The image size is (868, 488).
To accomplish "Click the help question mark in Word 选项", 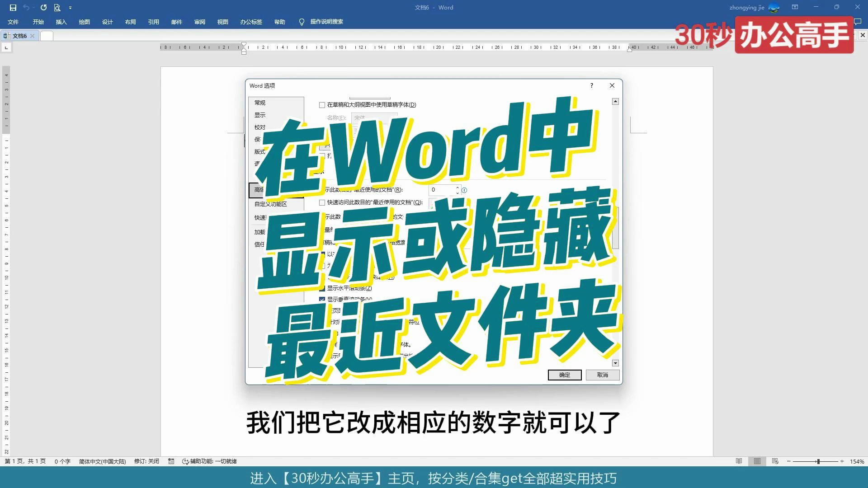I will 591,85.
